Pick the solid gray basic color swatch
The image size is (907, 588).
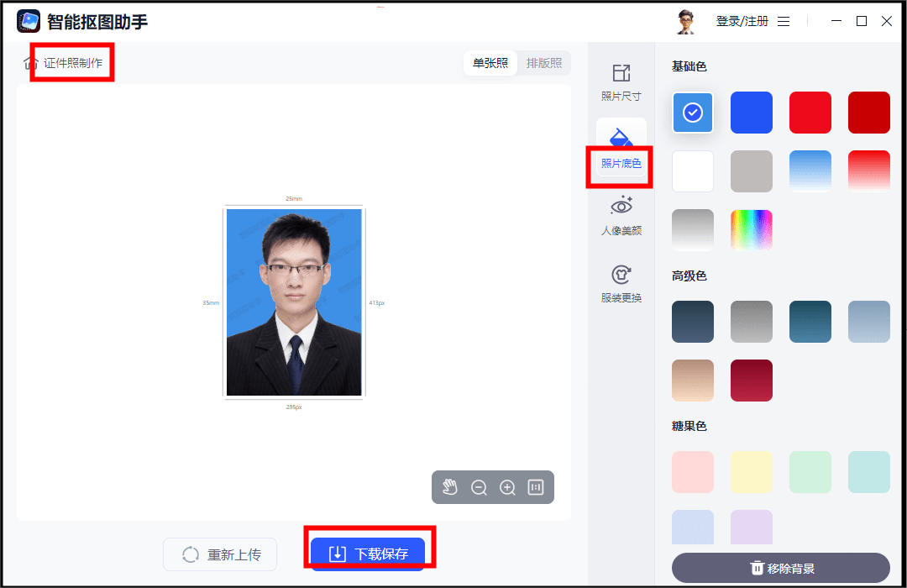point(752,171)
